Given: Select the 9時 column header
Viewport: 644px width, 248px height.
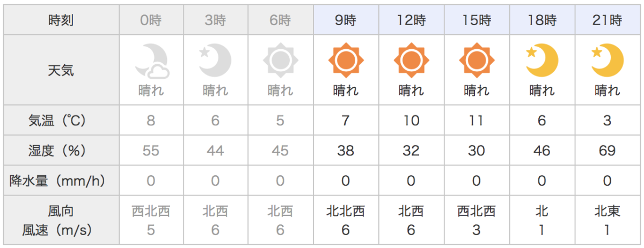Looking at the screenshot, I should [346, 21].
